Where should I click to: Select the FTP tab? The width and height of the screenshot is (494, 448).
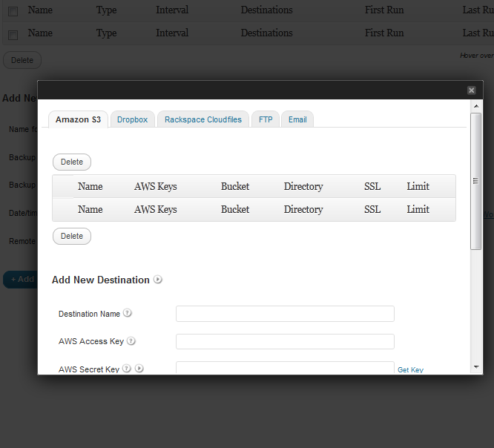[266, 119]
